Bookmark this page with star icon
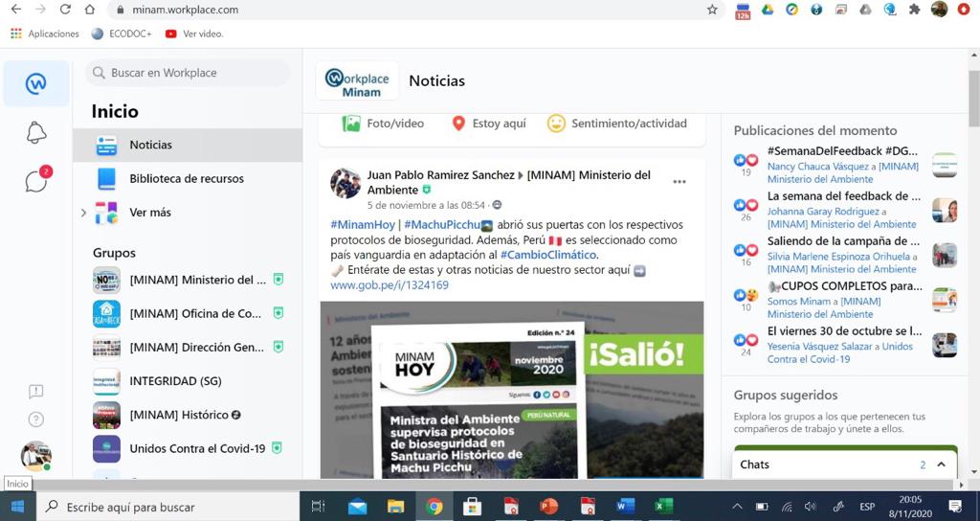The width and height of the screenshot is (980, 521). pos(712,10)
